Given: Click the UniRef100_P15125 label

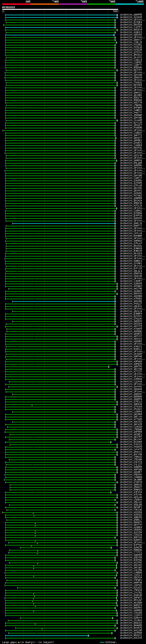Looking at the screenshot, I should click(131, 50).
